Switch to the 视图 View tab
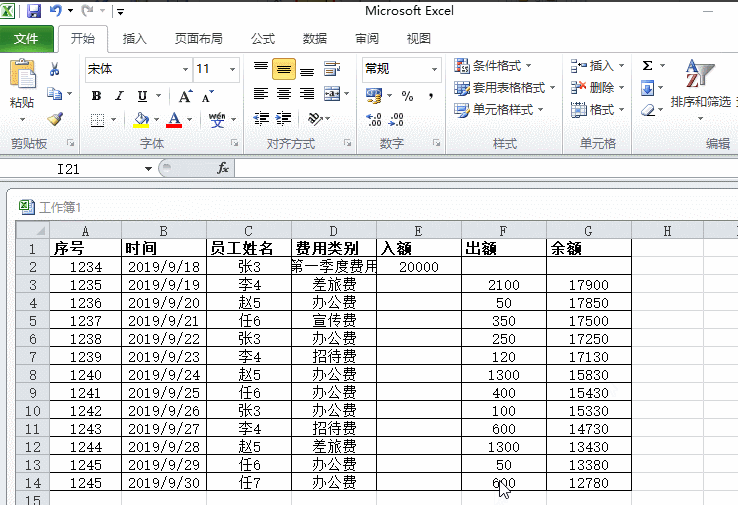Screen dimensions: 738x505 coord(418,39)
